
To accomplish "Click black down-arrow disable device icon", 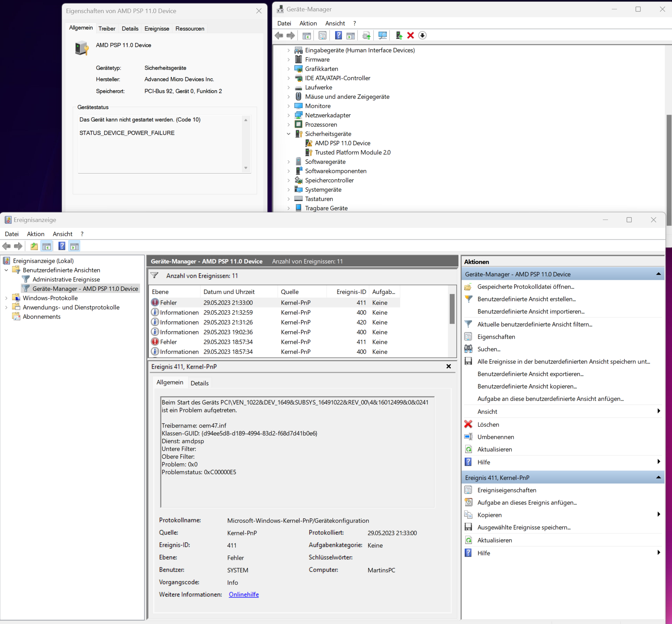I will coord(423,35).
